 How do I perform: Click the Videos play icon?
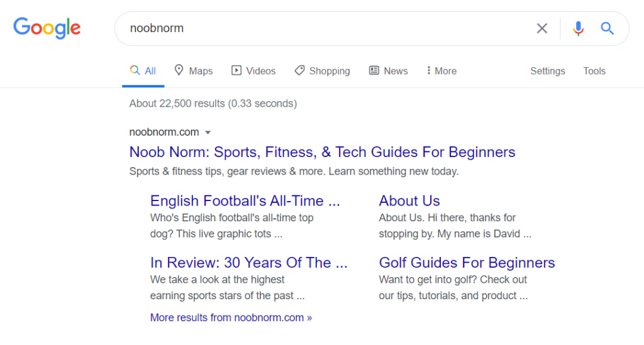236,70
